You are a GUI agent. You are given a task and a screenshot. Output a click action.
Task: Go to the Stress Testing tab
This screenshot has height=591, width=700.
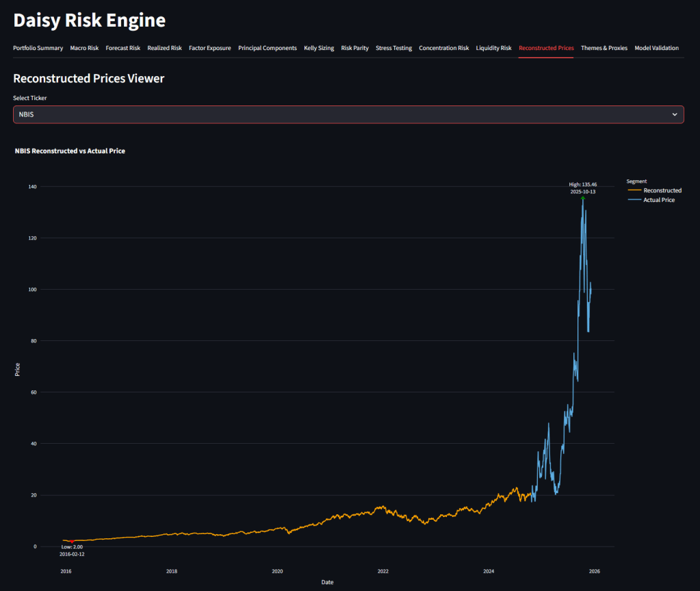393,48
